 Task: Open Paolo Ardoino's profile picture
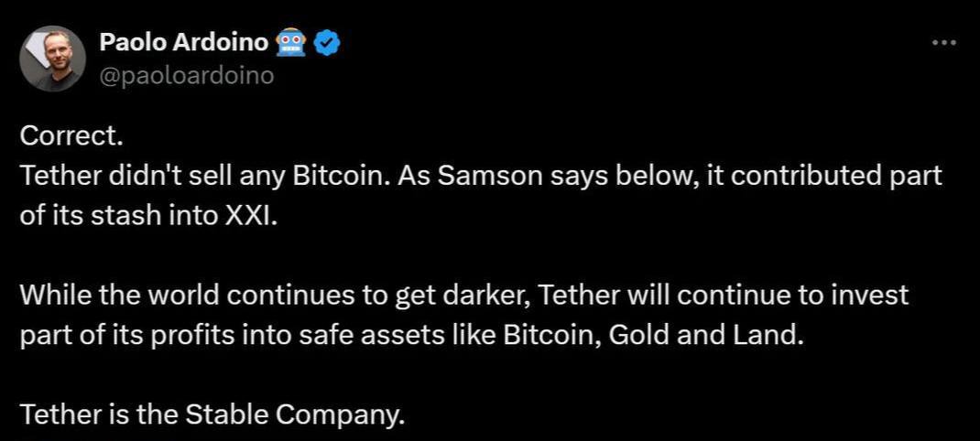tap(52, 59)
